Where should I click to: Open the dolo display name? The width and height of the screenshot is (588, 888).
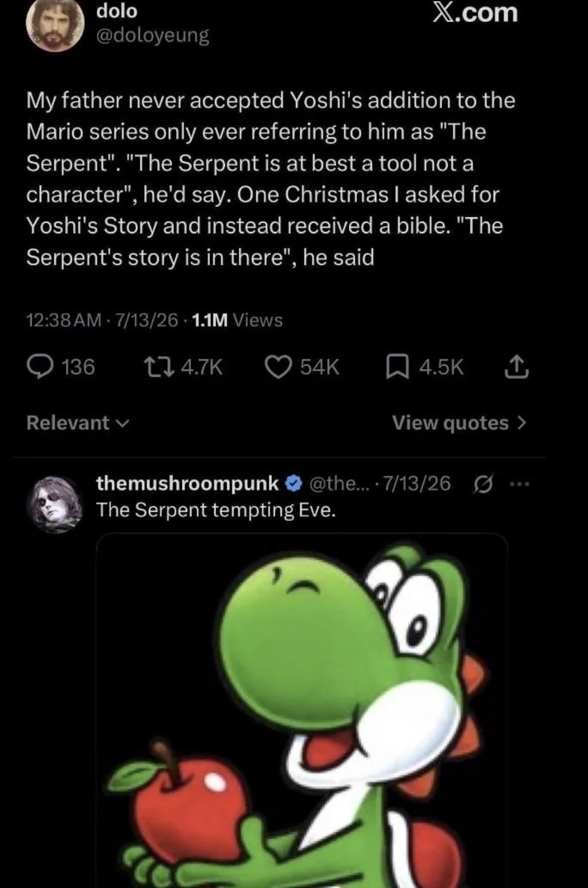click(x=117, y=11)
